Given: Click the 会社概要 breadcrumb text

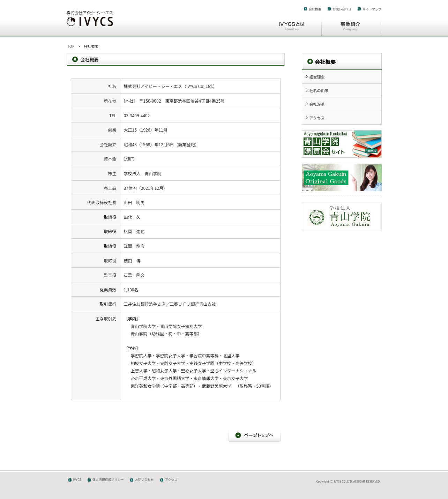Looking at the screenshot, I should 91,46.
